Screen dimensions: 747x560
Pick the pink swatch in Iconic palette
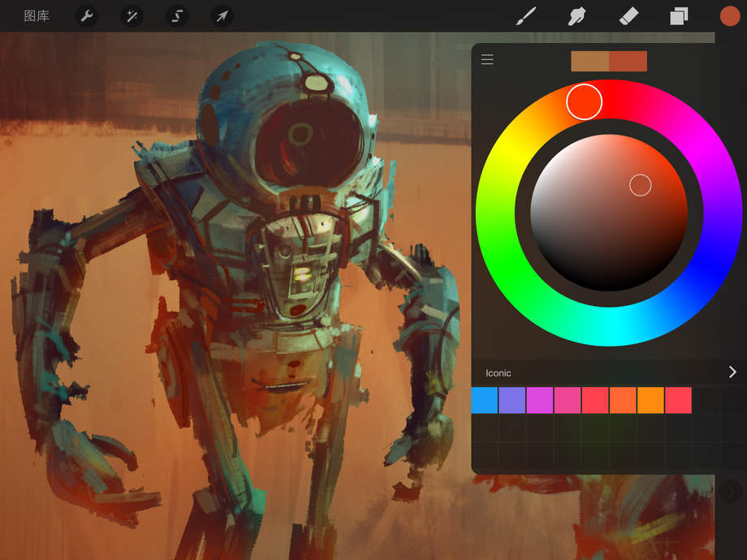pos(568,400)
